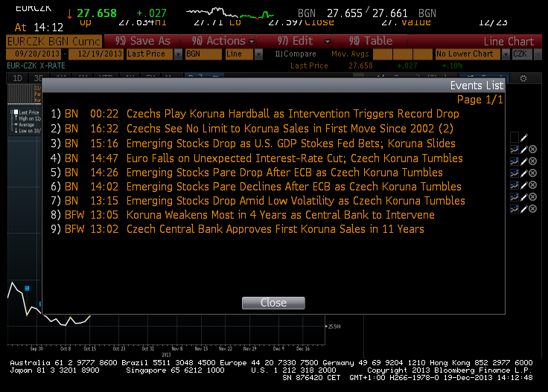Click the pencil in the topmost annotation row with delete

[523, 150]
